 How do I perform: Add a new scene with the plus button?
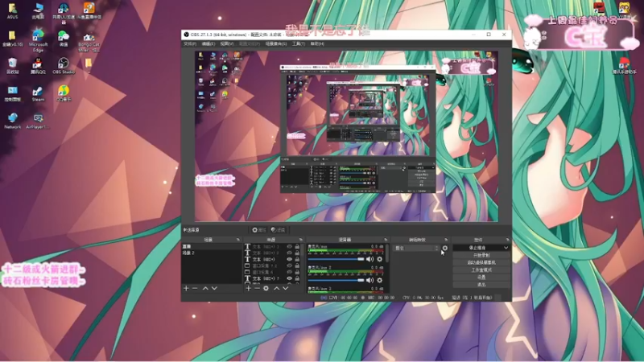click(x=186, y=289)
